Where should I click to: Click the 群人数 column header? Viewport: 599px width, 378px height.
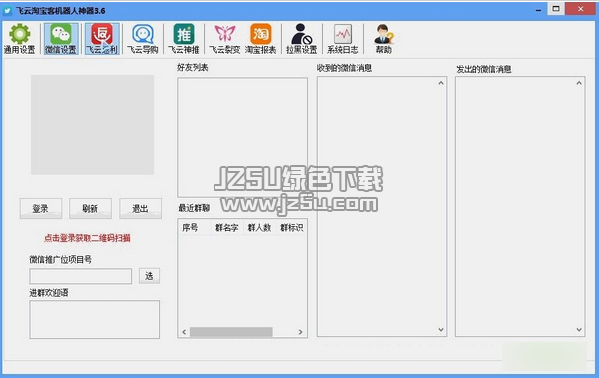[x=259, y=228]
